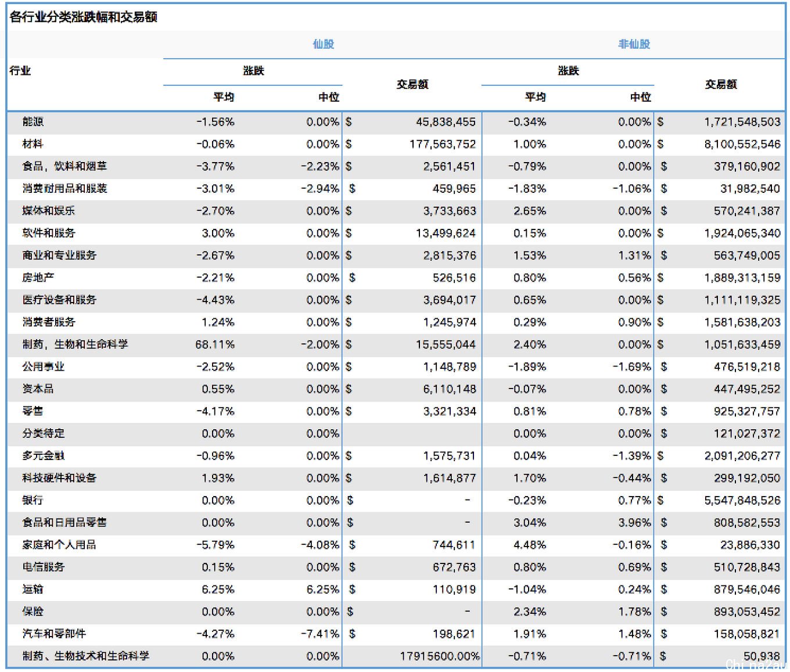790x672 pixels.
Task: Click the 房地产 row label
Action: click(38, 278)
